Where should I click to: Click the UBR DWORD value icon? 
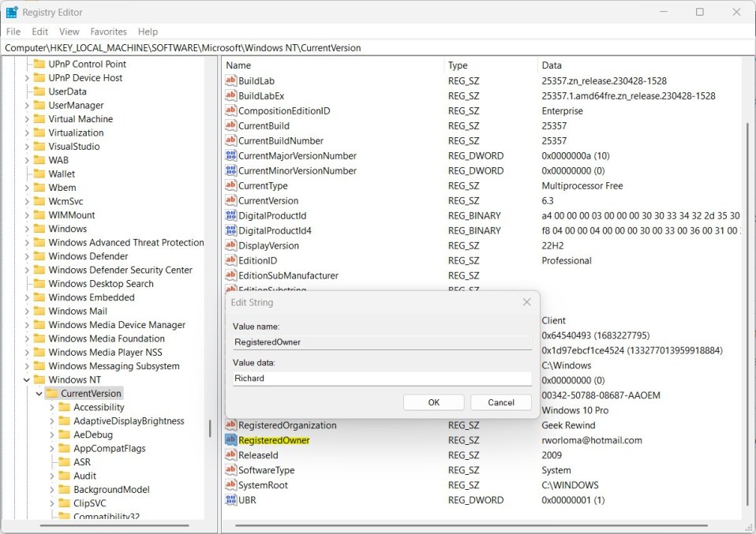pyautogui.click(x=231, y=500)
